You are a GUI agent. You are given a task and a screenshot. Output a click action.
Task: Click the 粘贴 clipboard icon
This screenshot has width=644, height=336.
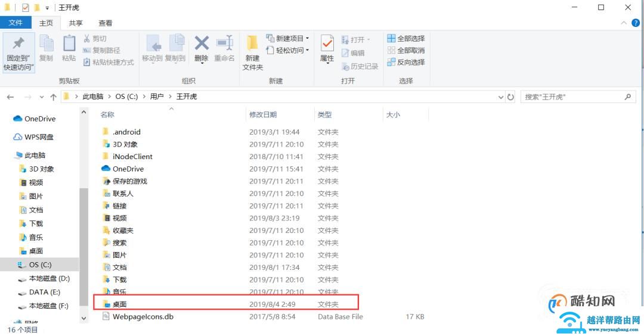click(69, 43)
